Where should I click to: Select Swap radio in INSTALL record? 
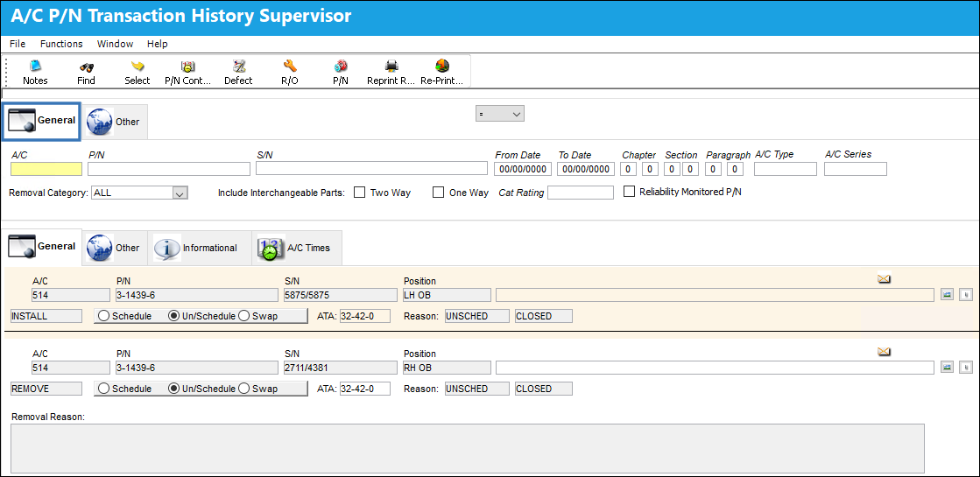(244, 316)
